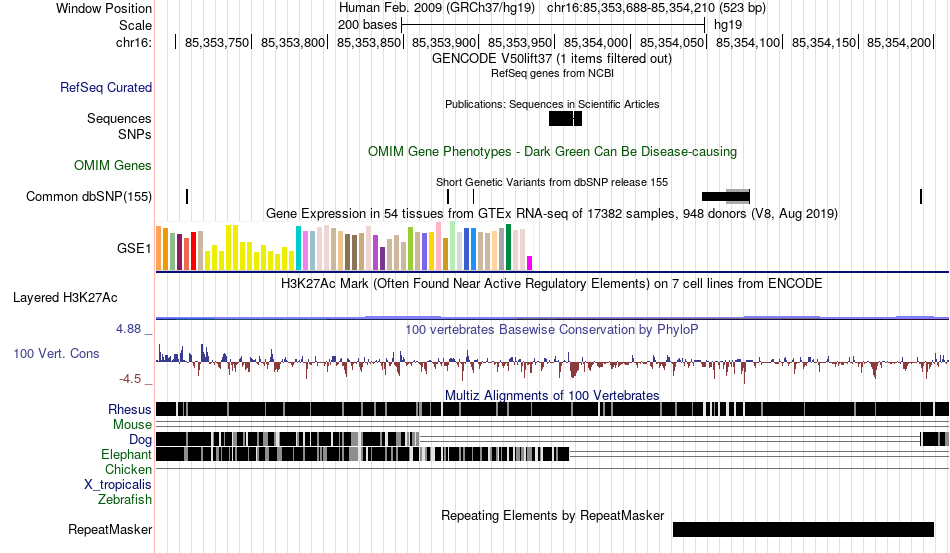Click the Elephant alignment block row
The image size is (950, 553).
pos(362,454)
